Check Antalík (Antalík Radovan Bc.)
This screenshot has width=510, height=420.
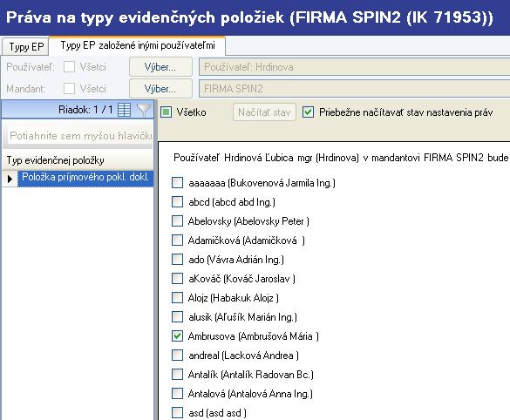177,375
